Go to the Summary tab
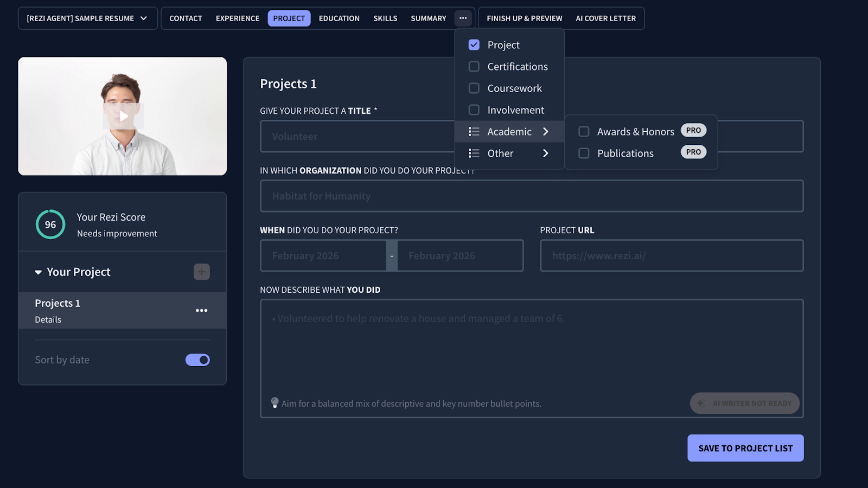This screenshot has width=868, height=488. point(429,18)
